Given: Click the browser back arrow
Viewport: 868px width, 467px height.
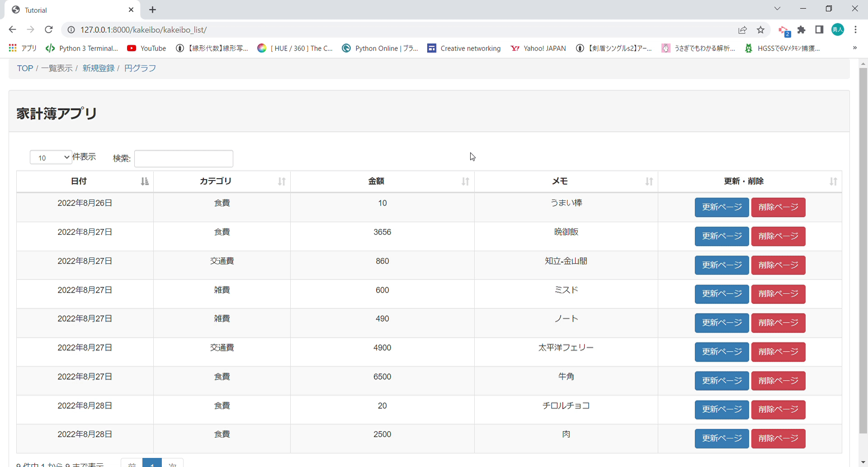Looking at the screenshot, I should (12, 29).
